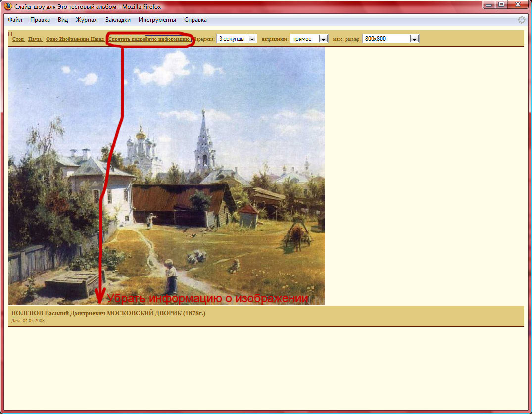Open the Журнал menu

click(x=87, y=20)
